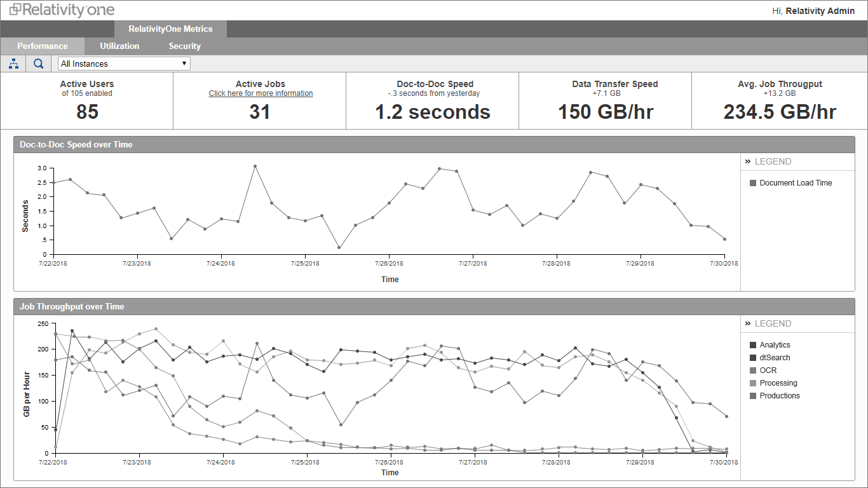This screenshot has width=868, height=488.
Task: Click the Document Load Time legend swatch
Action: point(753,183)
